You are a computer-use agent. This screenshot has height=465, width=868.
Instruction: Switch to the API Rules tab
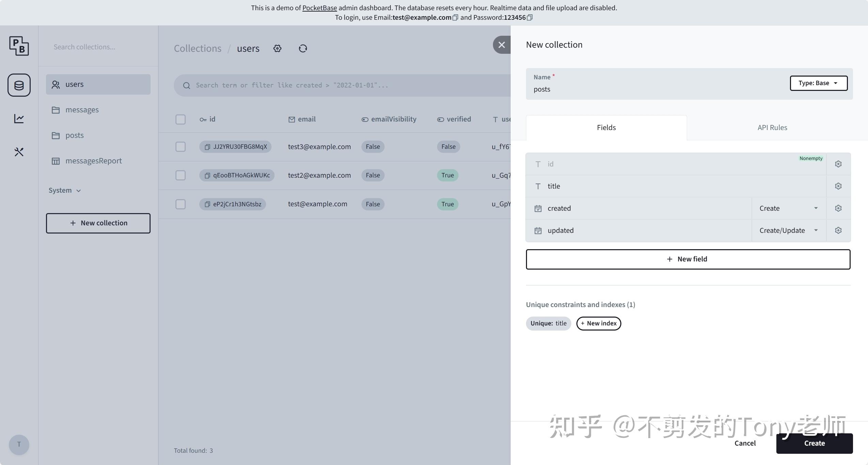pyautogui.click(x=772, y=127)
